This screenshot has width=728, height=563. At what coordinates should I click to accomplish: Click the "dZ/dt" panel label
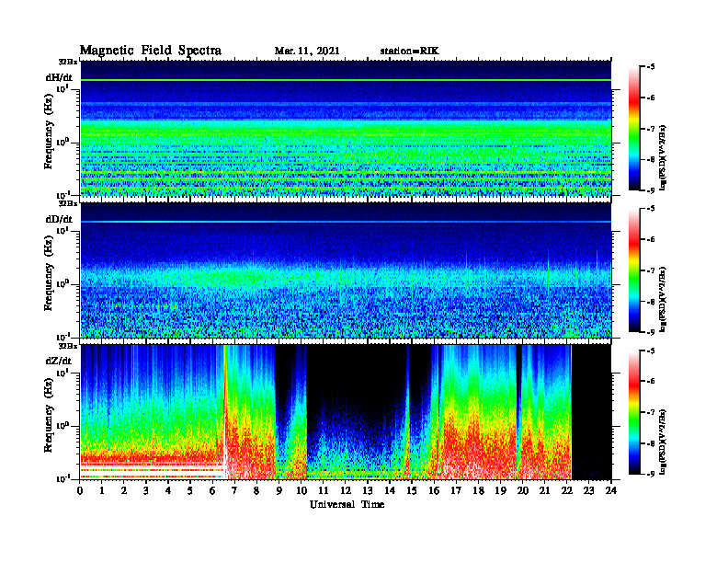pyautogui.click(x=59, y=361)
